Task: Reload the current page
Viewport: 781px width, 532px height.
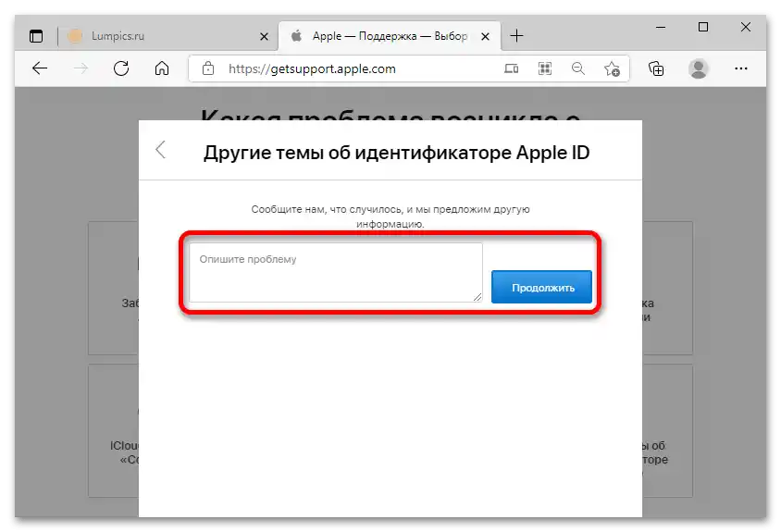Action: click(x=121, y=68)
